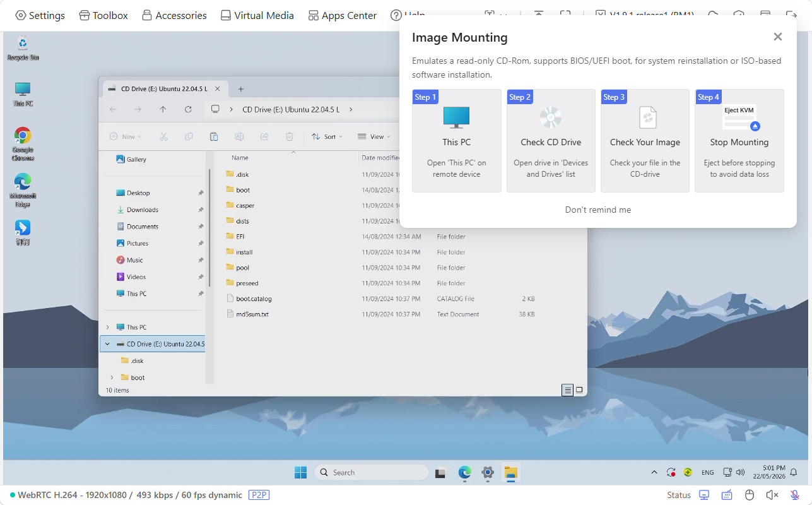Viewport: 812px width, 505px height.
Task: Click the Delete trash icon
Action: pos(290,136)
